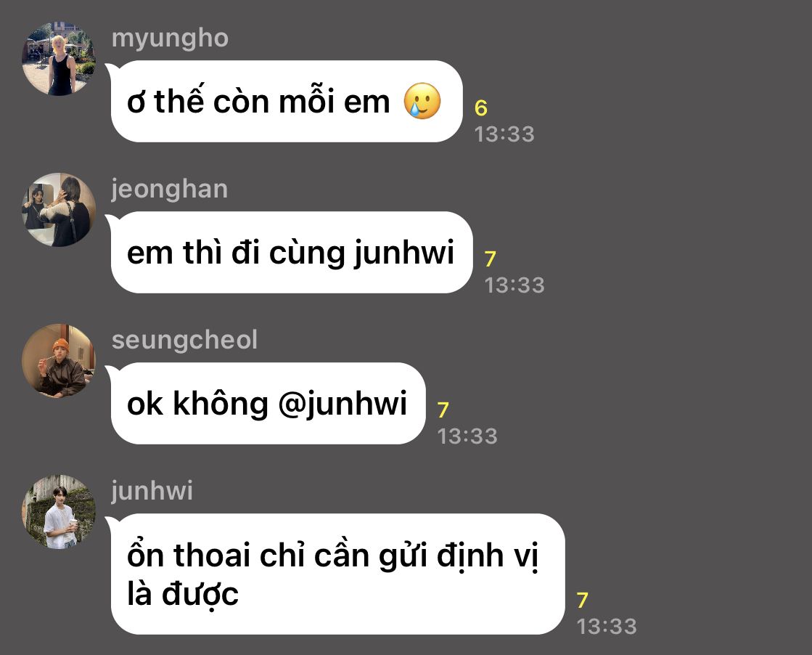Select the message 'em thì đi cùng junhwi'
The height and width of the screenshot is (655, 812).
[292, 253]
